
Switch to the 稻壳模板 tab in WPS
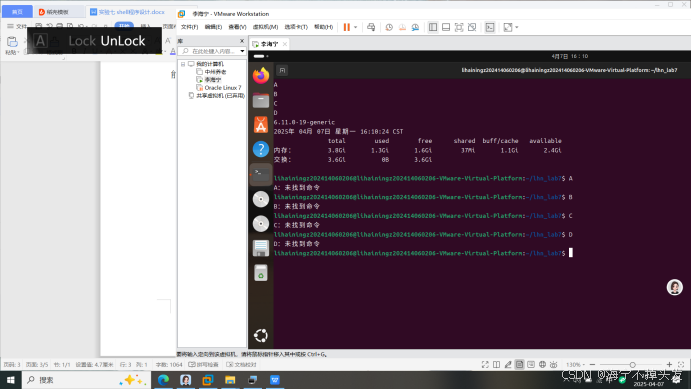pos(54,12)
